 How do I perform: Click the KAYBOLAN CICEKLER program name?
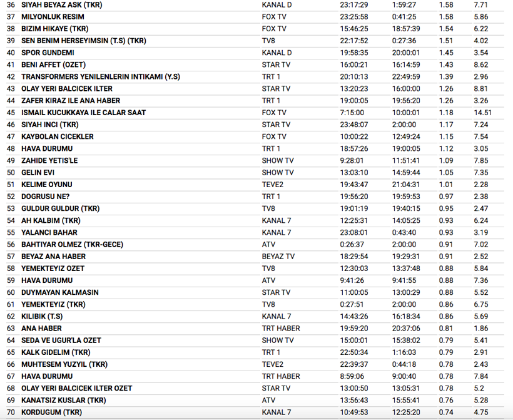coord(58,136)
